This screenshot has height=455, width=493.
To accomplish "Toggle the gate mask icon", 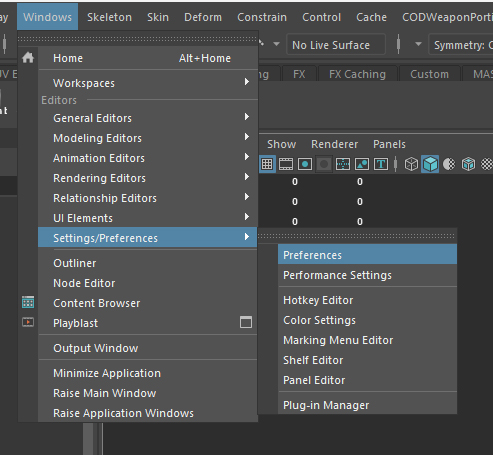I will (324, 164).
